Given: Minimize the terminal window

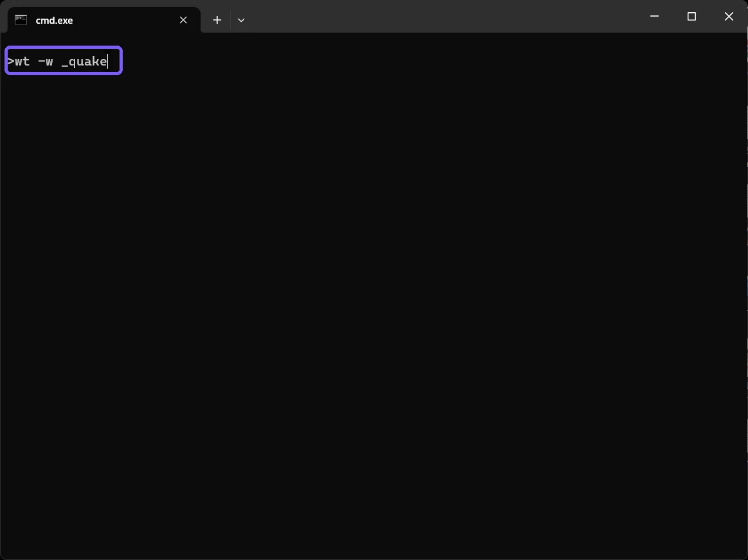Looking at the screenshot, I should click(x=654, y=16).
